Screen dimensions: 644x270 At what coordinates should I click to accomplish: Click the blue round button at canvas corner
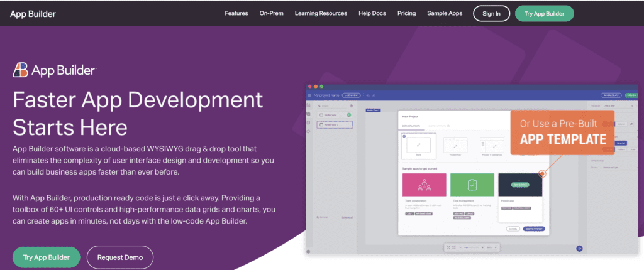pyautogui.click(x=579, y=248)
